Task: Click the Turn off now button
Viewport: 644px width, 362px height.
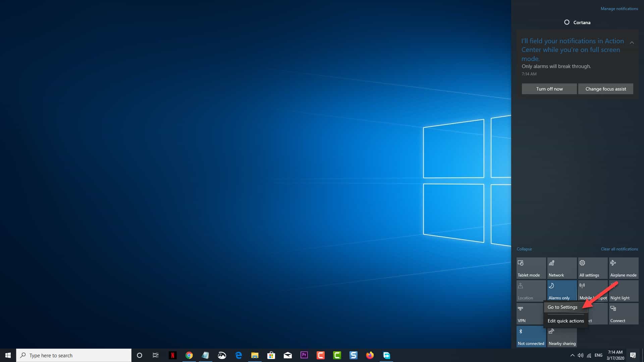Action: [x=549, y=89]
